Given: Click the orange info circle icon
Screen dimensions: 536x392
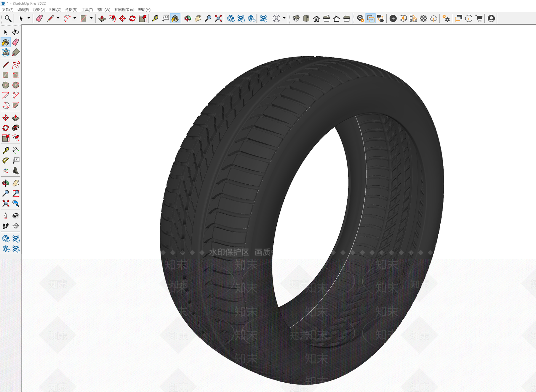Looking at the screenshot, I should [x=469, y=18].
